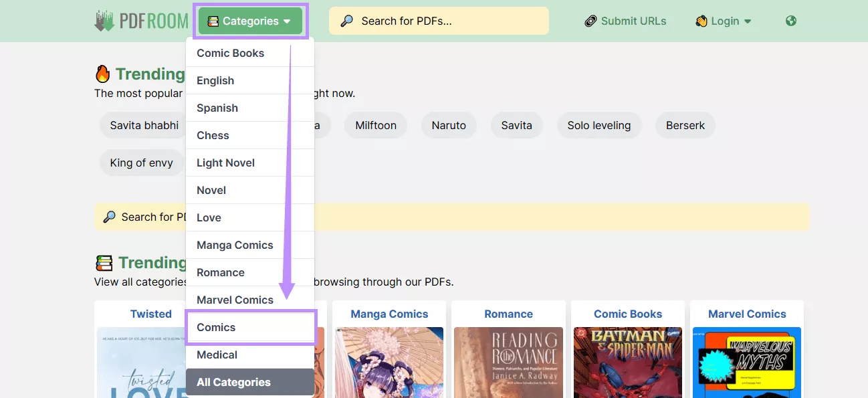Click the Milftoon trending tag
The width and height of the screenshot is (868, 398).
(376, 125)
